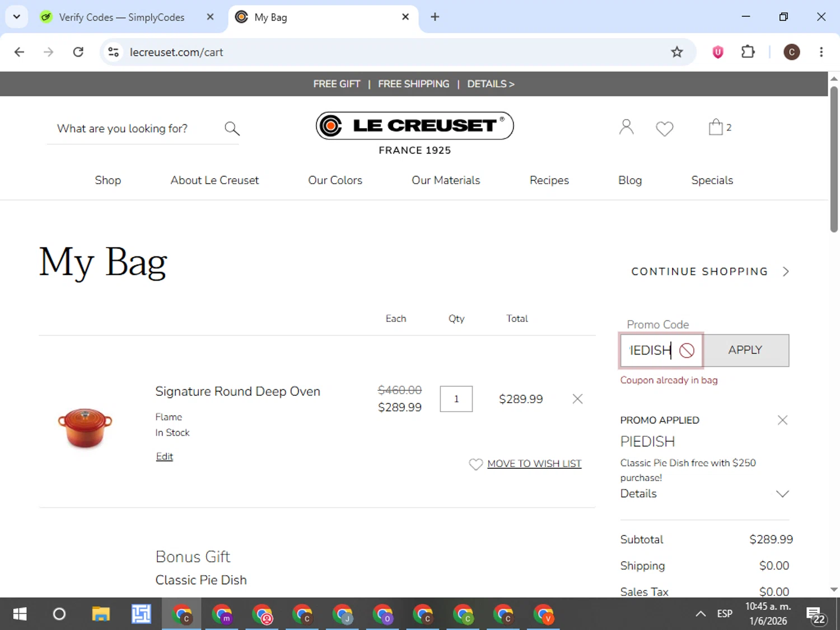Open the taskbar clock and date

pyautogui.click(x=768, y=614)
